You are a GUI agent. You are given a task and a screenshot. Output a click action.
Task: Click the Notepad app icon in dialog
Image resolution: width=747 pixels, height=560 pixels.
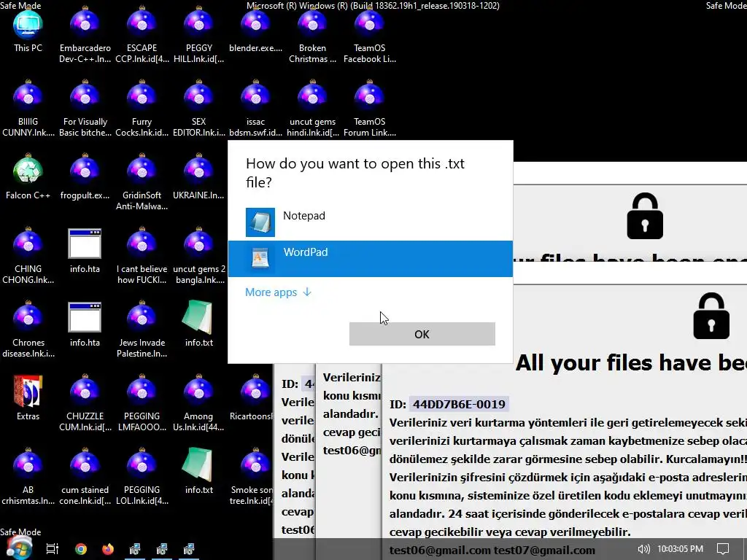(x=260, y=222)
